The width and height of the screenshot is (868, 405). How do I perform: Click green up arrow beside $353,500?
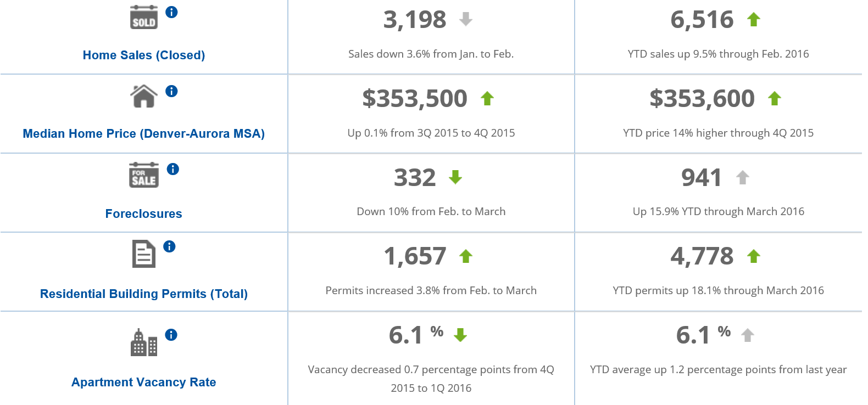(x=487, y=99)
